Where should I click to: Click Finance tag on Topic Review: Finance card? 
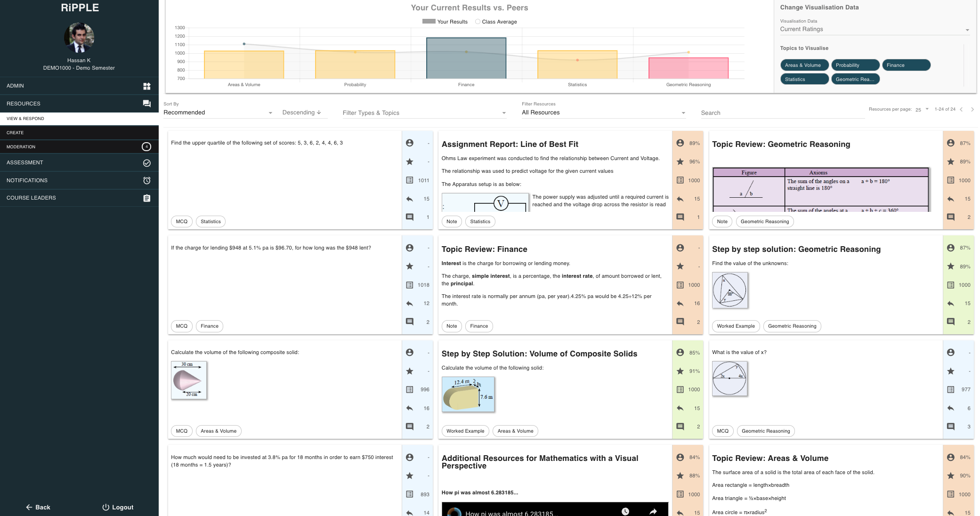point(479,326)
